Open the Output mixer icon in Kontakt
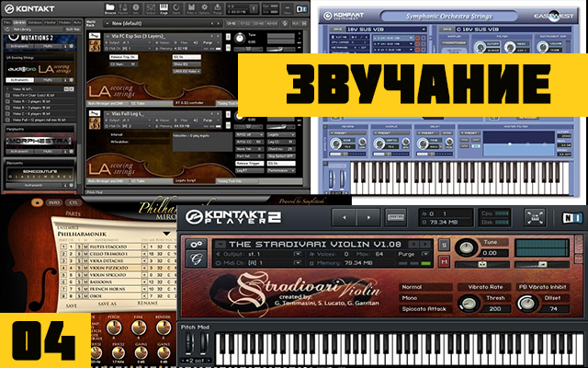This screenshot has width=588, height=368. 151,8
